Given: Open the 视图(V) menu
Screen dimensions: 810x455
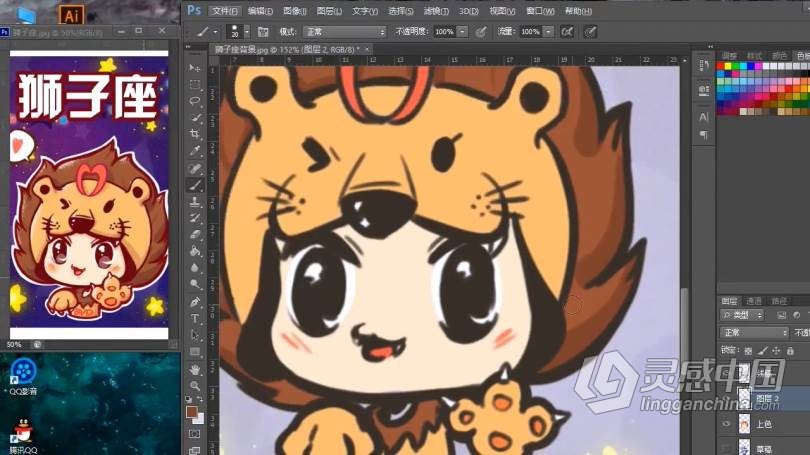Looking at the screenshot, I should pyautogui.click(x=502, y=11).
